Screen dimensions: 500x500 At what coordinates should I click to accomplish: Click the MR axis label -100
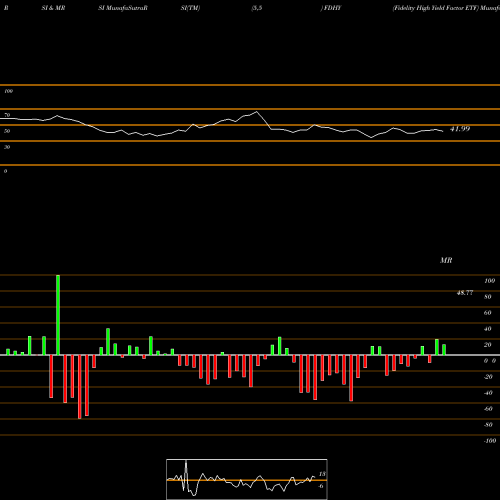tap(490, 441)
